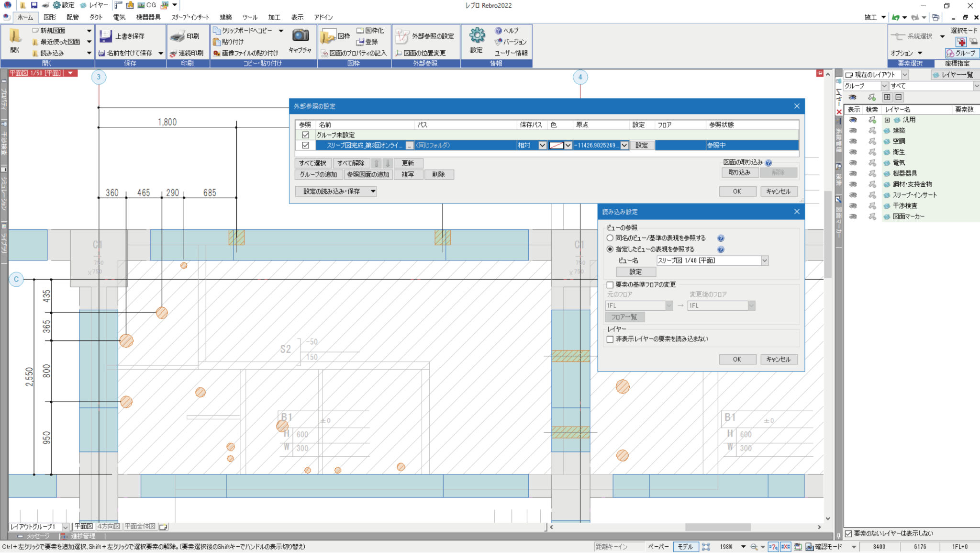Select 同名のビュー/基準の表現を参照する radio button
The image size is (980, 553).
tap(610, 238)
